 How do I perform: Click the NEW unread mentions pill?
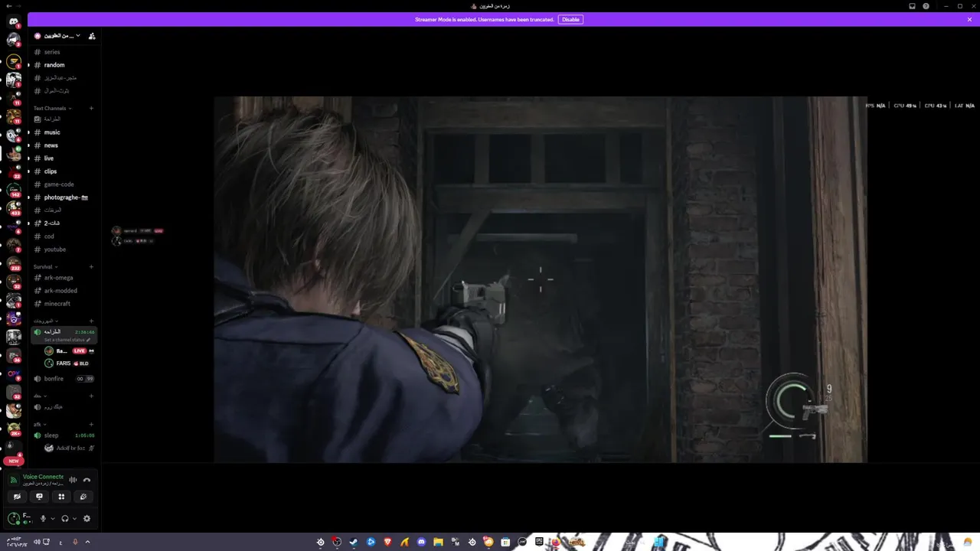[14, 461]
